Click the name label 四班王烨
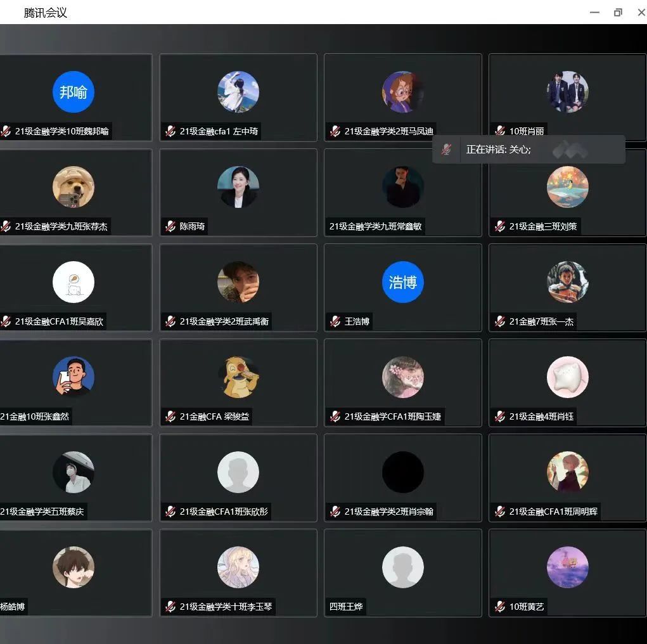 [345, 607]
